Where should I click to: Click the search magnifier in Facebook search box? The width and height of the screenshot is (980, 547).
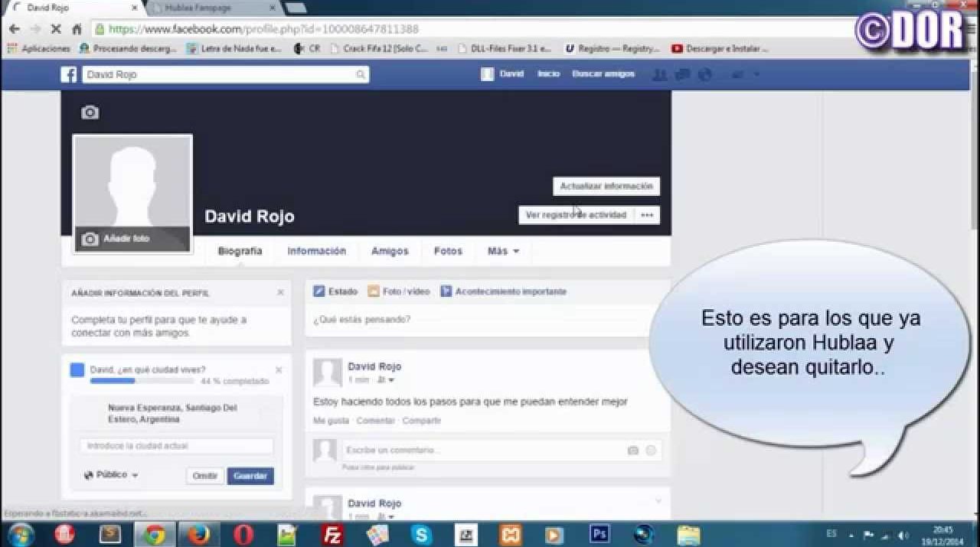point(361,75)
